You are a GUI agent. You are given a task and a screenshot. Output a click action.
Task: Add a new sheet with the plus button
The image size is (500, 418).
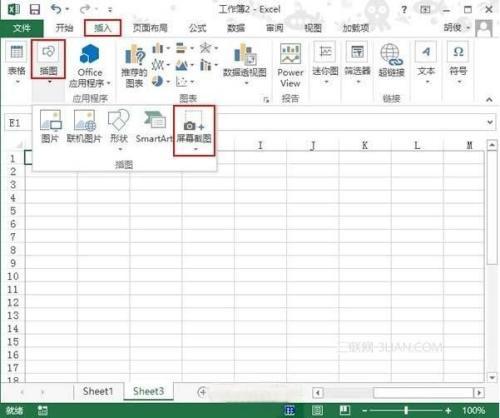tap(202, 392)
